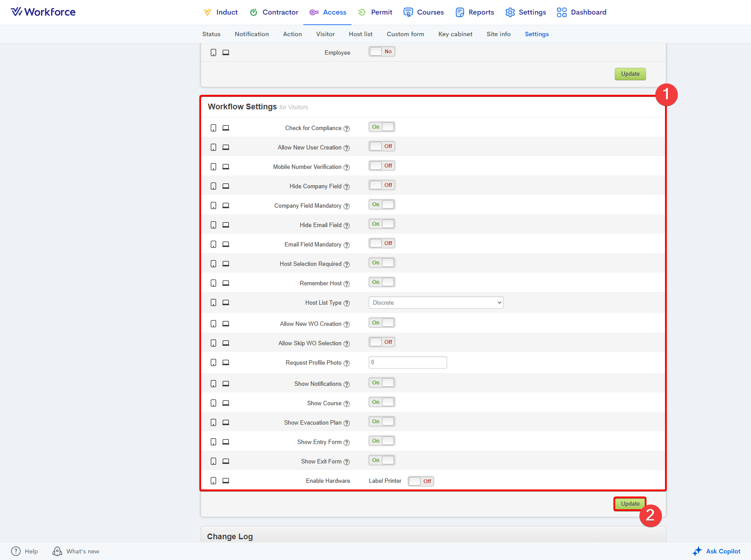Open the Reports menu in top navigation
751x560 pixels.
[475, 12]
